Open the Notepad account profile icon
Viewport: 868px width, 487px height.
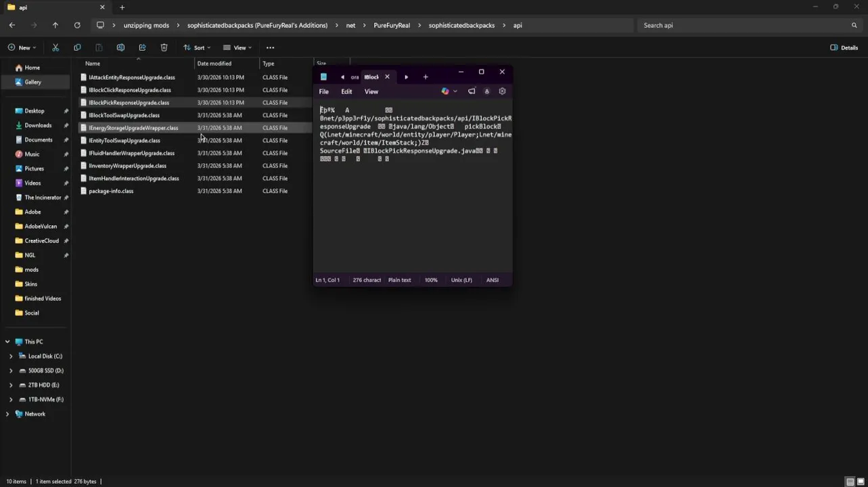[x=486, y=91]
